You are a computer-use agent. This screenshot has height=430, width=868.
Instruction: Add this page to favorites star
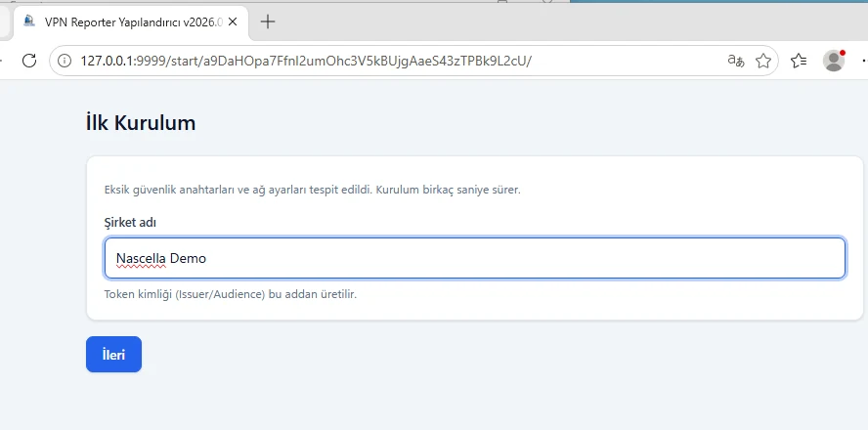click(763, 61)
